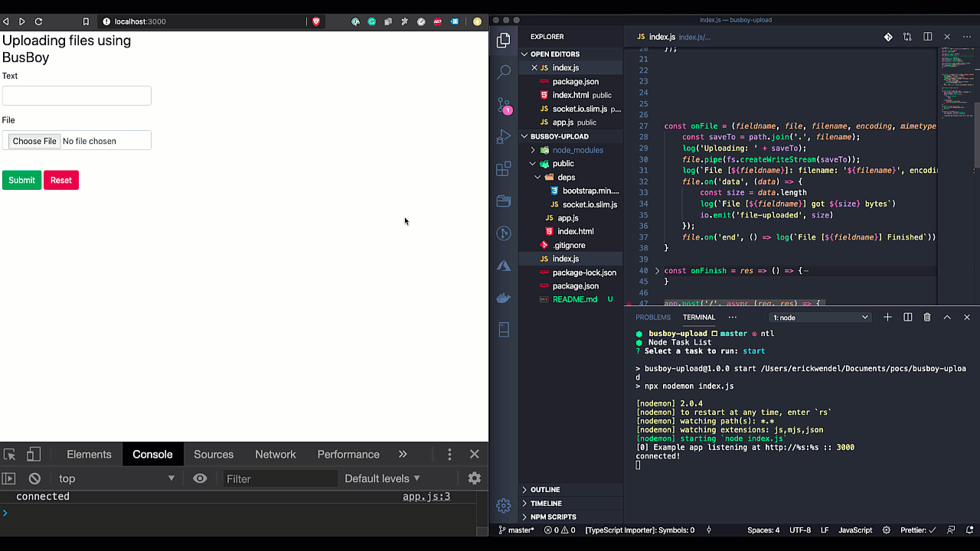
Task: Click the Choose File button
Action: 34,141
